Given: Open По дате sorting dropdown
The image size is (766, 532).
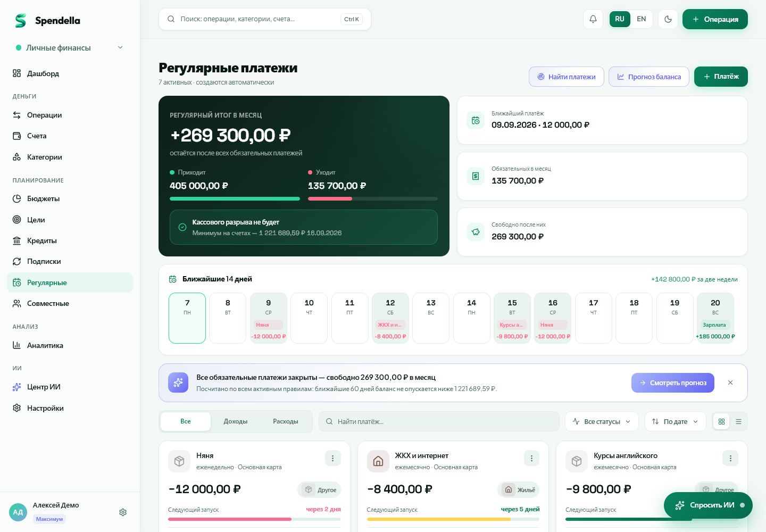Looking at the screenshot, I should (675, 421).
